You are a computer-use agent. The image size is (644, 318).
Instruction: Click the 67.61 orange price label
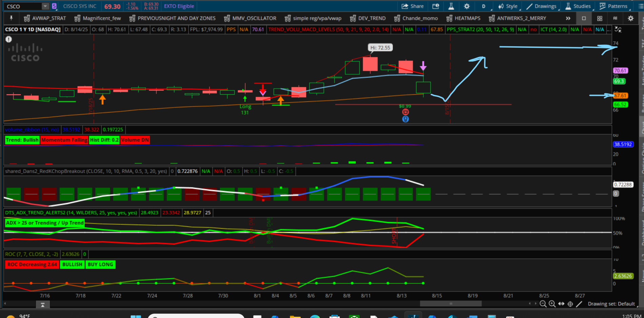(620, 96)
